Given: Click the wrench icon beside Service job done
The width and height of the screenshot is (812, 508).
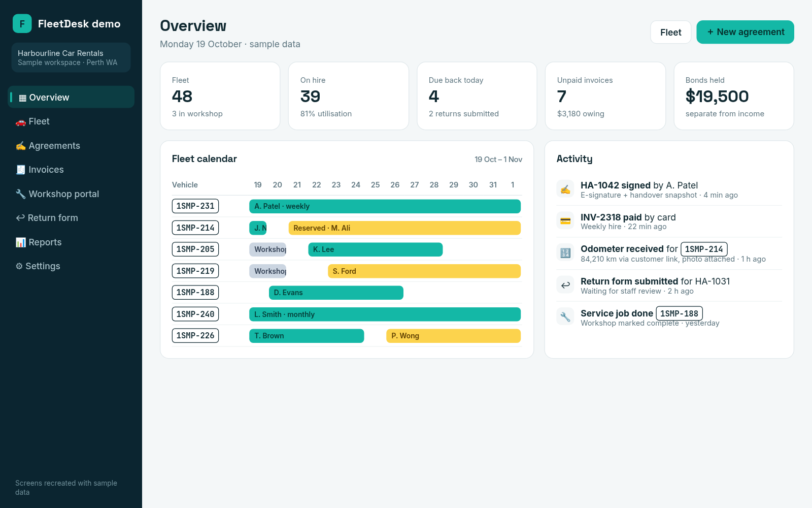Looking at the screenshot, I should [565, 317].
